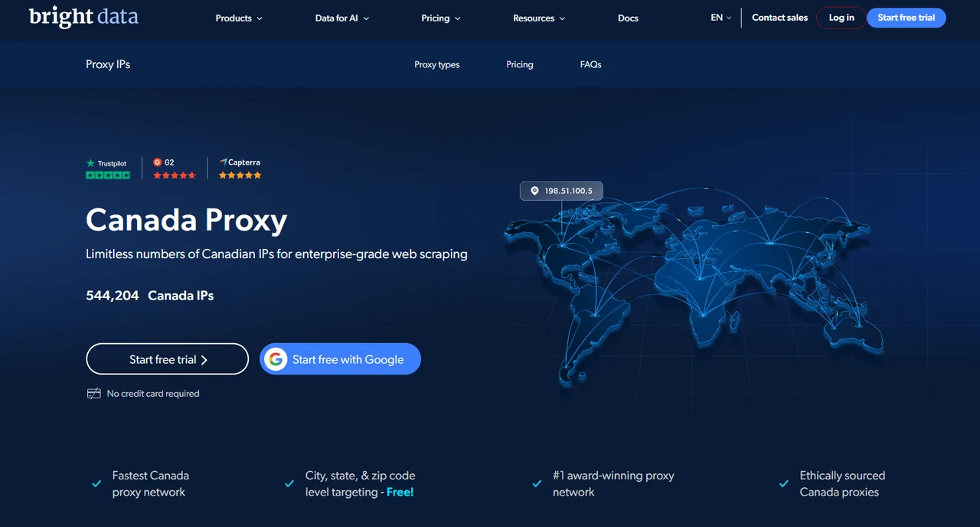The height and width of the screenshot is (527, 980).
Task: Expand the top Pricing dropdown menu
Action: 441,18
